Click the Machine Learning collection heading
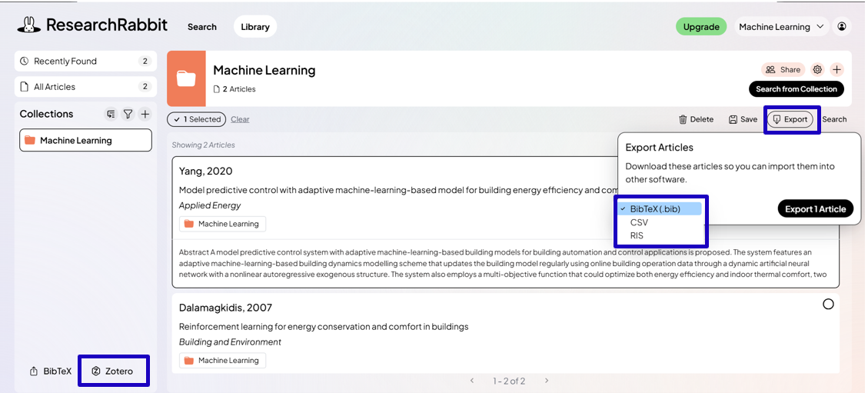The width and height of the screenshot is (868, 393). point(264,70)
